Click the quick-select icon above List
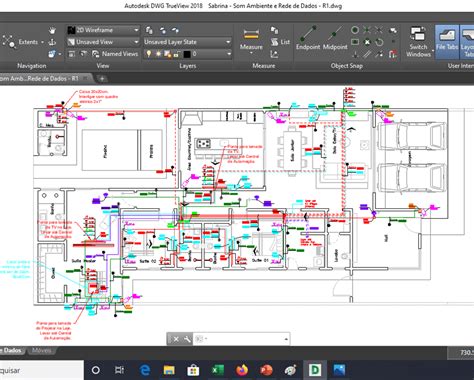 point(274,30)
